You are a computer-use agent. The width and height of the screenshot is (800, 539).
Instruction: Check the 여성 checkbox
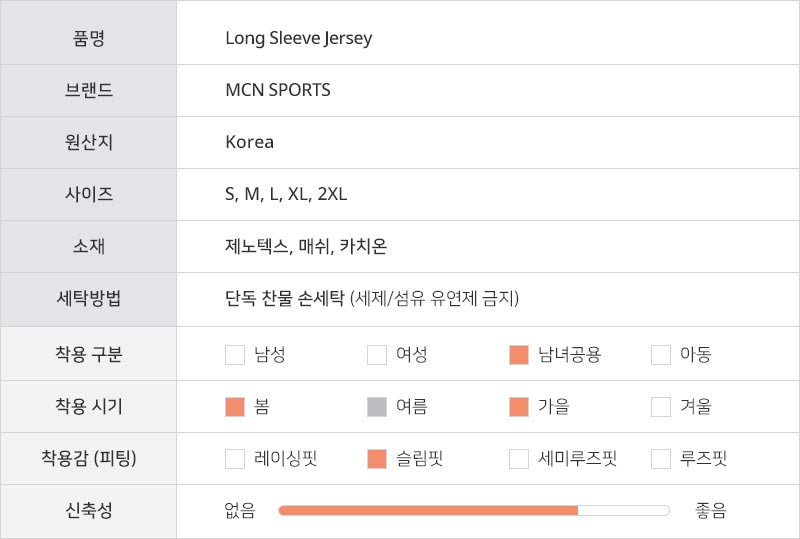click(x=377, y=355)
